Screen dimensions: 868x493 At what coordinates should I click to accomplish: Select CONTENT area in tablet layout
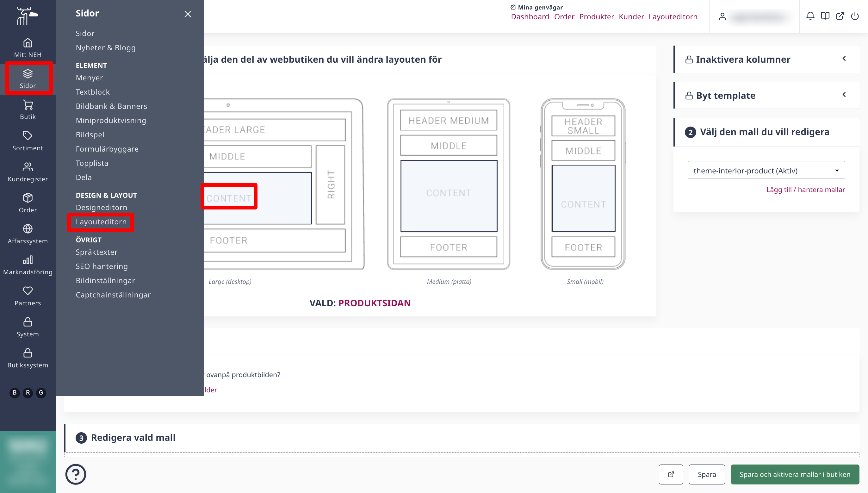pyautogui.click(x=449, y=196)
